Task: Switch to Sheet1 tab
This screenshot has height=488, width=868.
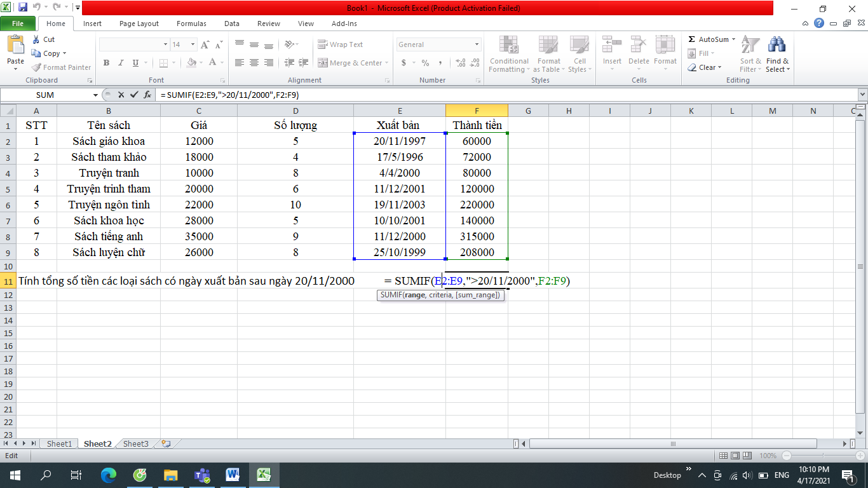Action: click(x=59, y=444)
